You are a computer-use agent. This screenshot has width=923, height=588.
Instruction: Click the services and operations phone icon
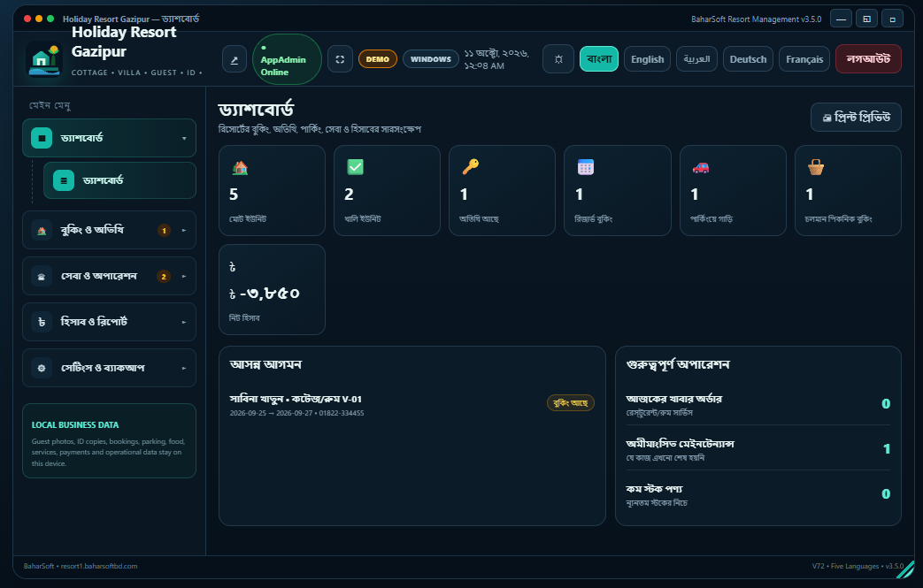tap(42, 277)
